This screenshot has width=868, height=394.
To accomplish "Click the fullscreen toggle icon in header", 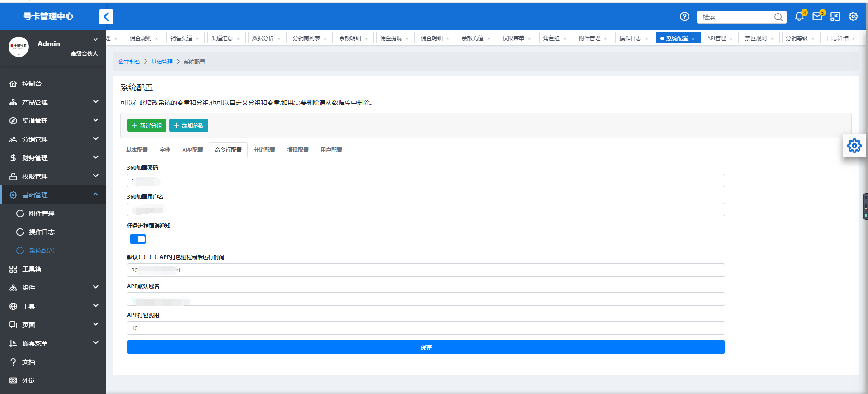I will click(835, 17).
